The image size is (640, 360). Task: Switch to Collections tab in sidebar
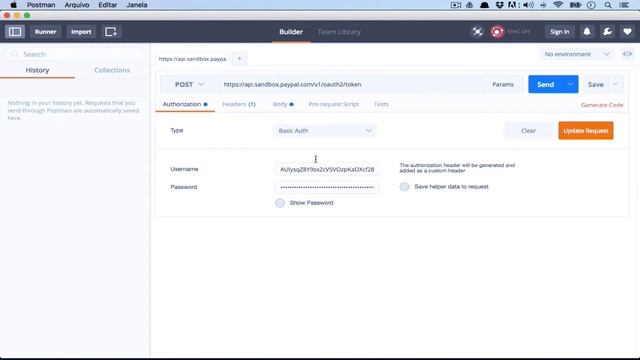click(x=112, y=70)
